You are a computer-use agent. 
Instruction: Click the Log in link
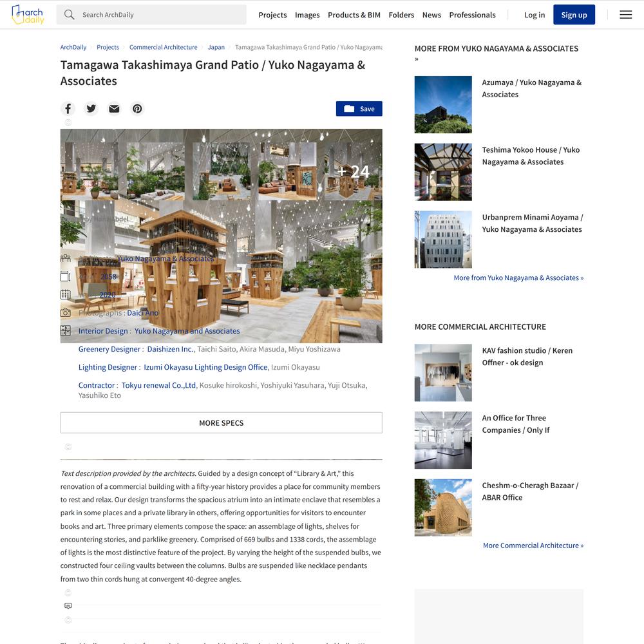click(535, 15)
